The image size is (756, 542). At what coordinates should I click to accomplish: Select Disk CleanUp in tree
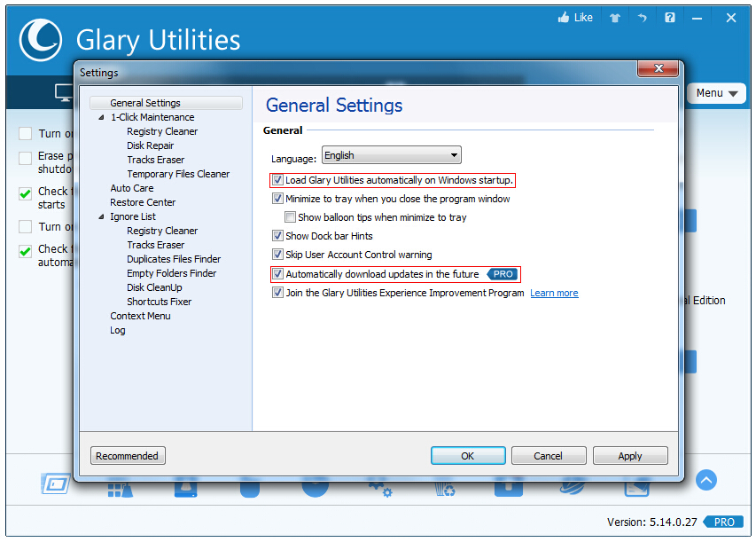point(154,287)
